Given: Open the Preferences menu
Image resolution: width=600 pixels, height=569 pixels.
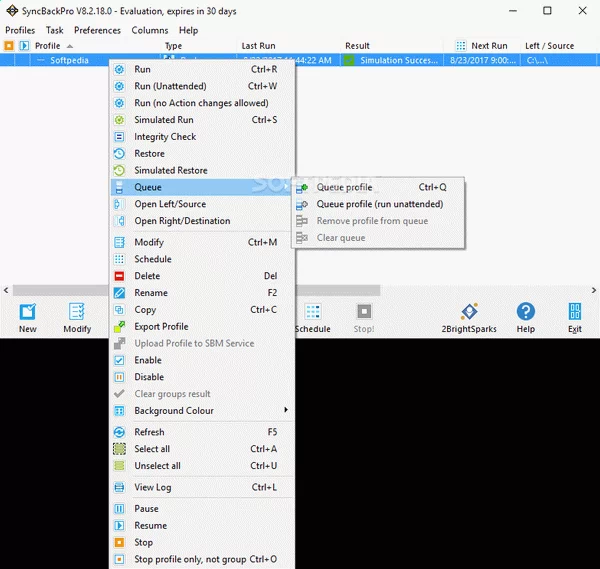Looking at the screenshot, I should [97, 30].
